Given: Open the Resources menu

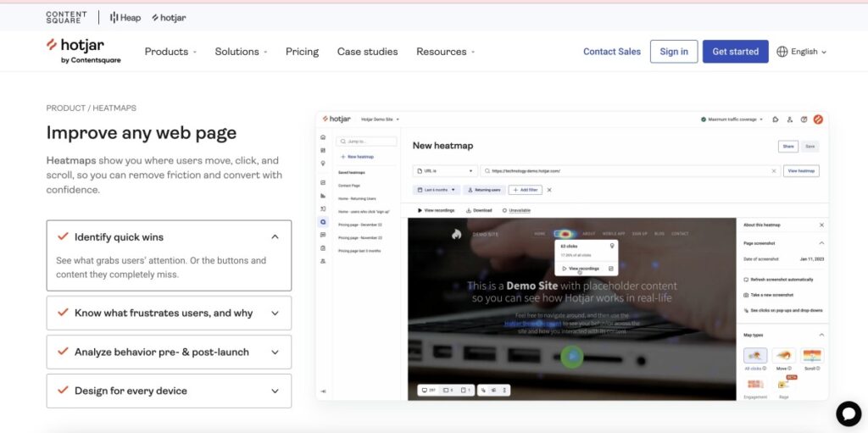Looking at the screenshot, I should (x=446, y=52).
